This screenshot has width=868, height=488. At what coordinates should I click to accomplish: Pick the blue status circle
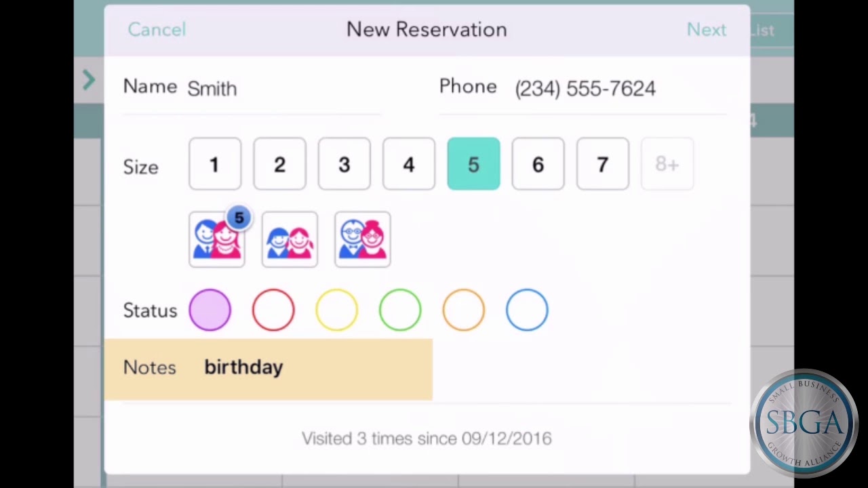(527, 310)
